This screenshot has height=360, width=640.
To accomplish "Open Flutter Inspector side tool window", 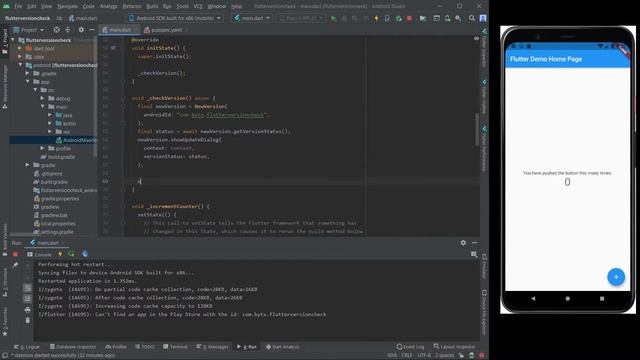I will (484, 47).
